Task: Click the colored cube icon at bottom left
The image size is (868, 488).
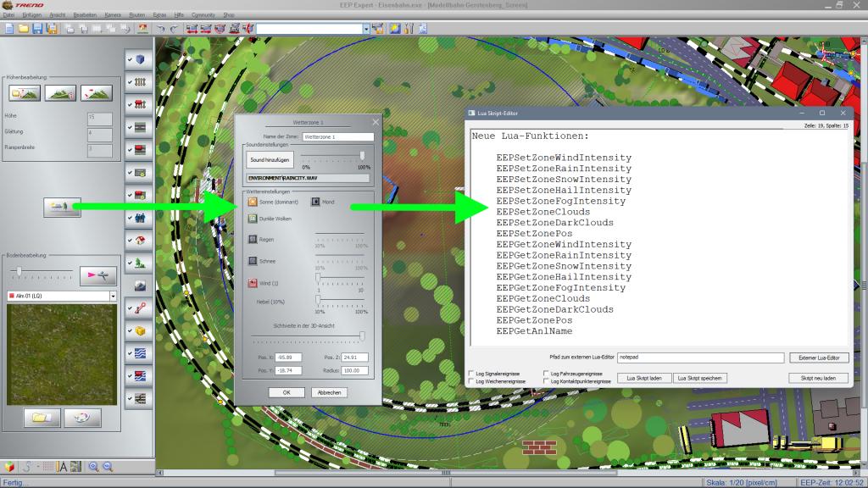Action: point(9,467)
